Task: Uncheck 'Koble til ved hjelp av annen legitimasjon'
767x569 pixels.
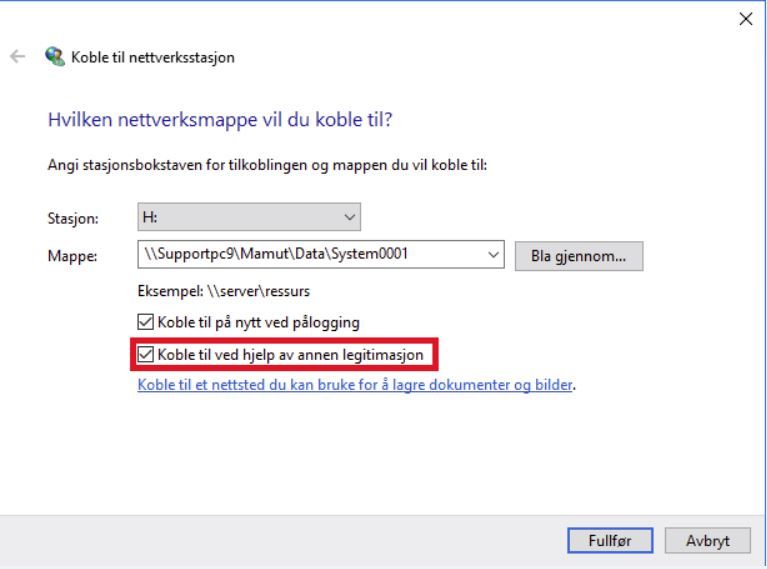Action: coord(146,353)
